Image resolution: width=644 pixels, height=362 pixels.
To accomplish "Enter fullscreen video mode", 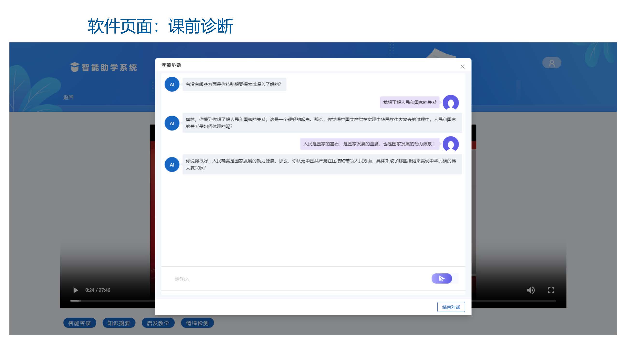I will pos(551,290).
